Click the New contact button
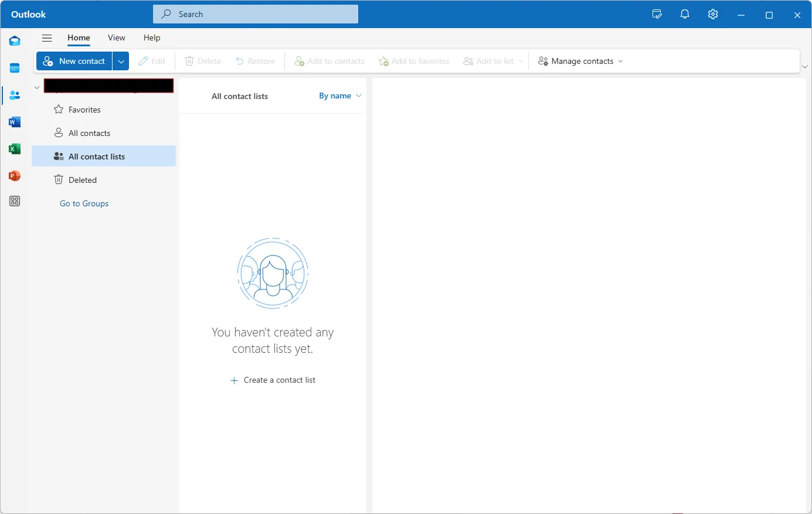 click(74, 61)
